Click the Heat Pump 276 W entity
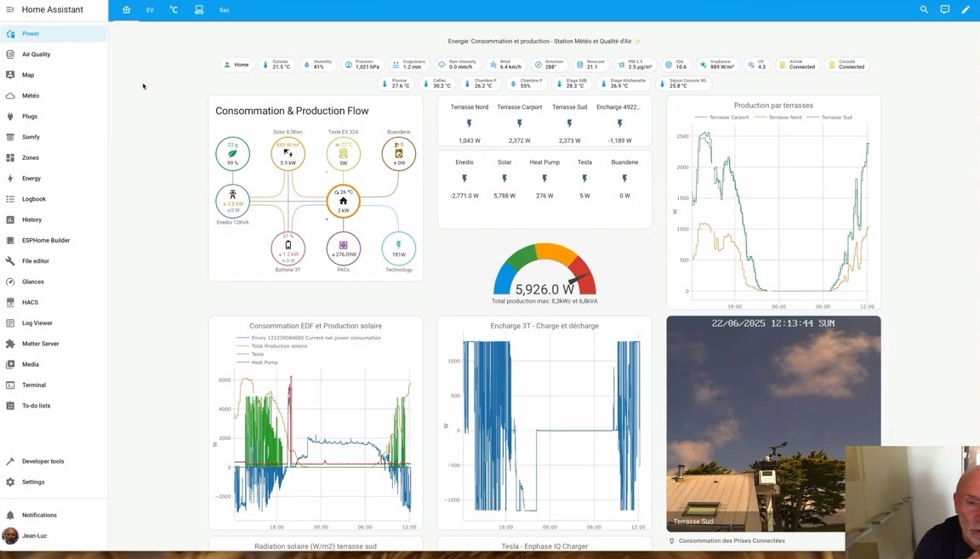Image resolution: width=980 pixels, height=559 pixels. point(544,178)
